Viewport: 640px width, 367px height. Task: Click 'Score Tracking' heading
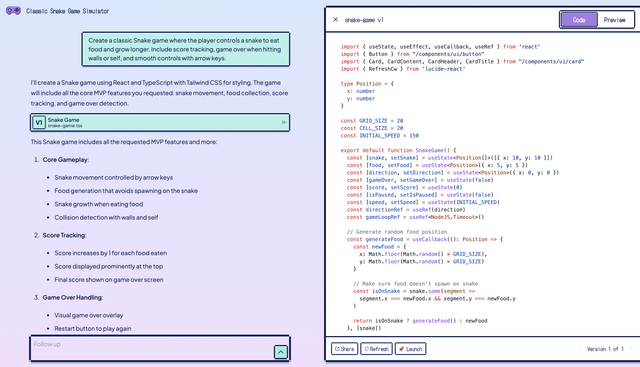[x=64, y=235]
